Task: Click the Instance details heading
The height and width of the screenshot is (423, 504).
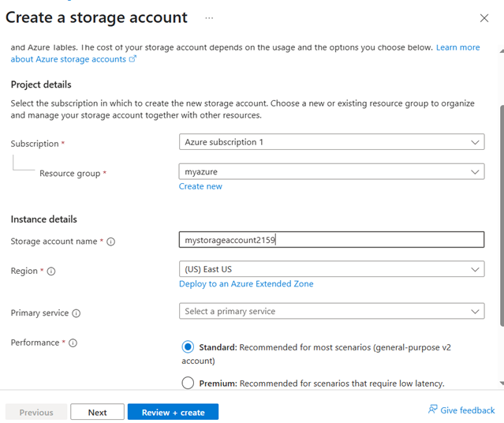Action: pyautogui.click(x=43, y=219)
